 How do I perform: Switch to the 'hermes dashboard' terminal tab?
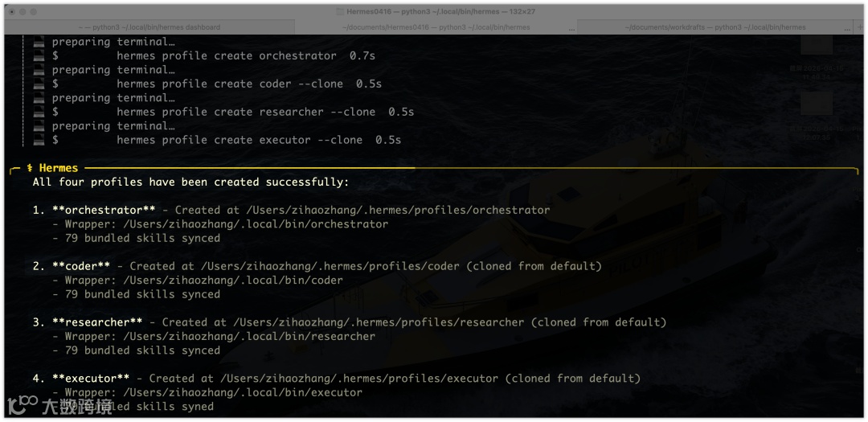click(x=149, y=27)
